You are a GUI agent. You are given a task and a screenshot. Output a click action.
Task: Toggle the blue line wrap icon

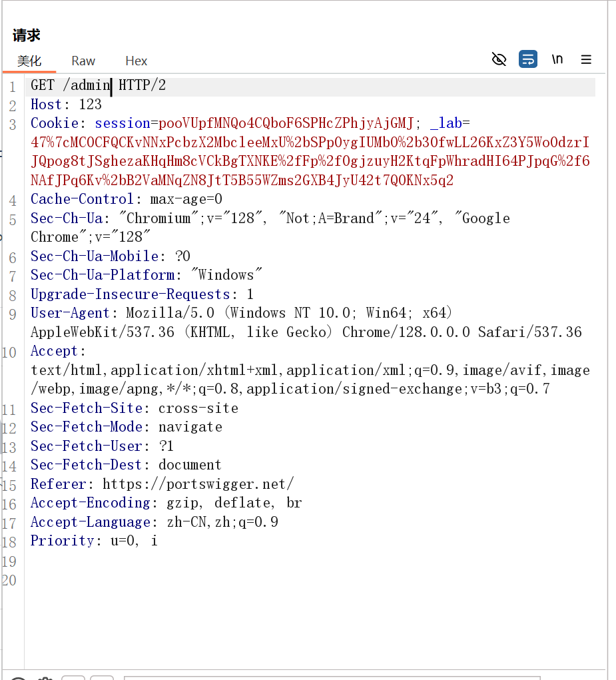pos(528,60)
